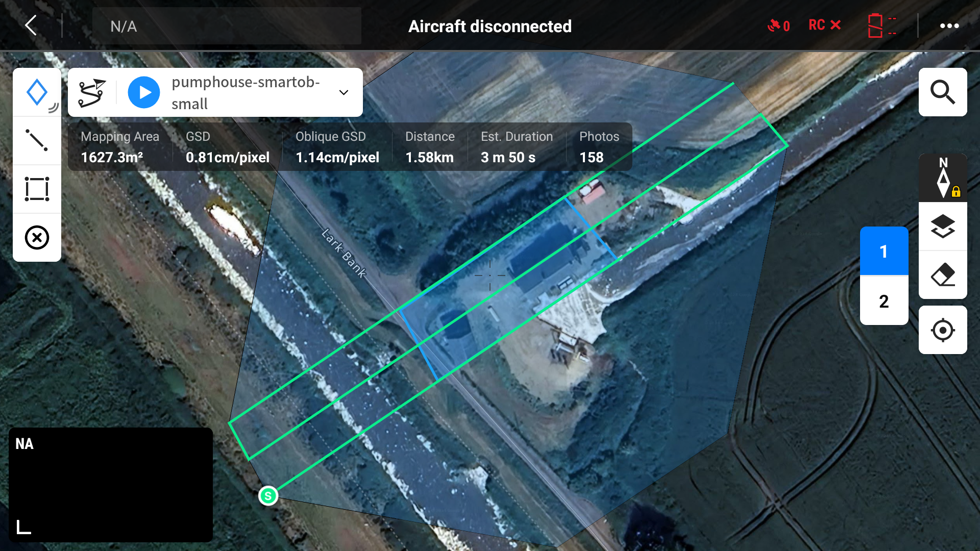Recenter the map with the location target icon

[x=942, y=330]
